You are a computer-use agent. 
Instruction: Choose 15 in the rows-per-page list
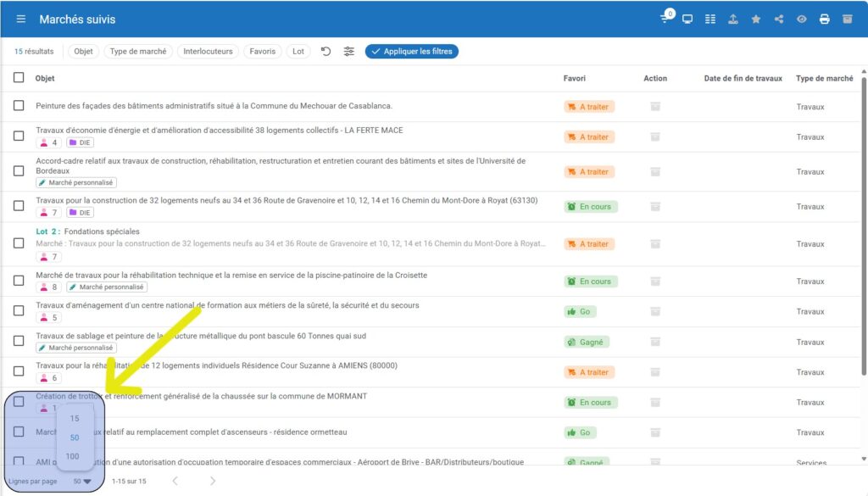[x=75, y=418]
